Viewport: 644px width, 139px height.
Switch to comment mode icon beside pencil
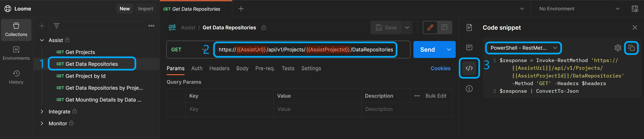pyautogui.click(x=444, y=28)
